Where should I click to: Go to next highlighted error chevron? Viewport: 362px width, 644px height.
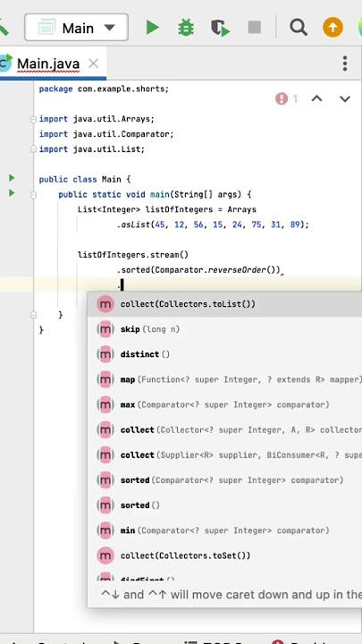tap(345, 98)
